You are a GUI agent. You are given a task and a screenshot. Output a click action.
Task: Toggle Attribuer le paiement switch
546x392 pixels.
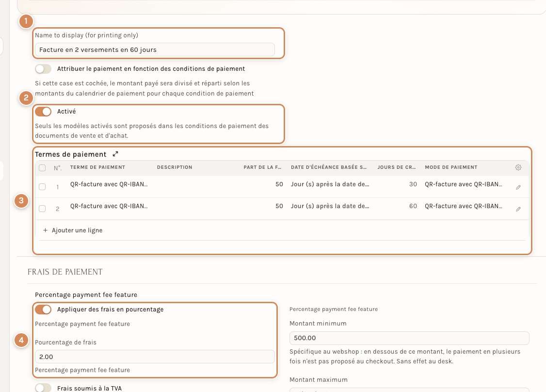43,68
